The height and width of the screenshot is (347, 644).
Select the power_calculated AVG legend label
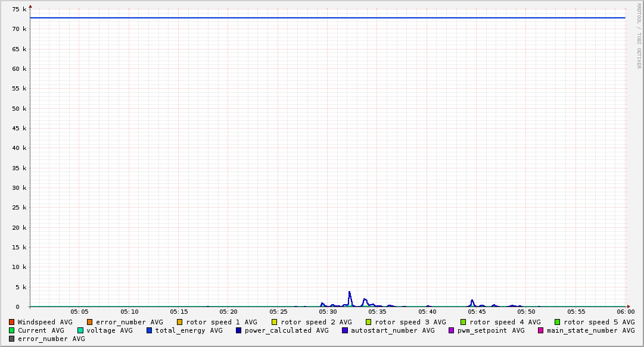click(287, 330)
